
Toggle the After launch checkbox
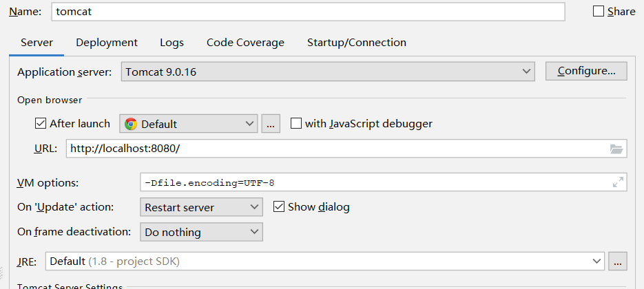click(x=41, y=124)
